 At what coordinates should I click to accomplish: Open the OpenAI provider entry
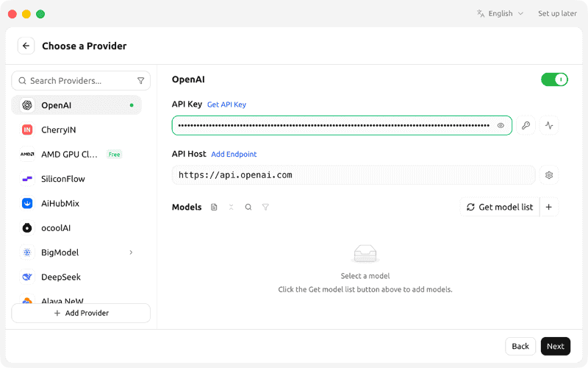click(x=76, y=105)
